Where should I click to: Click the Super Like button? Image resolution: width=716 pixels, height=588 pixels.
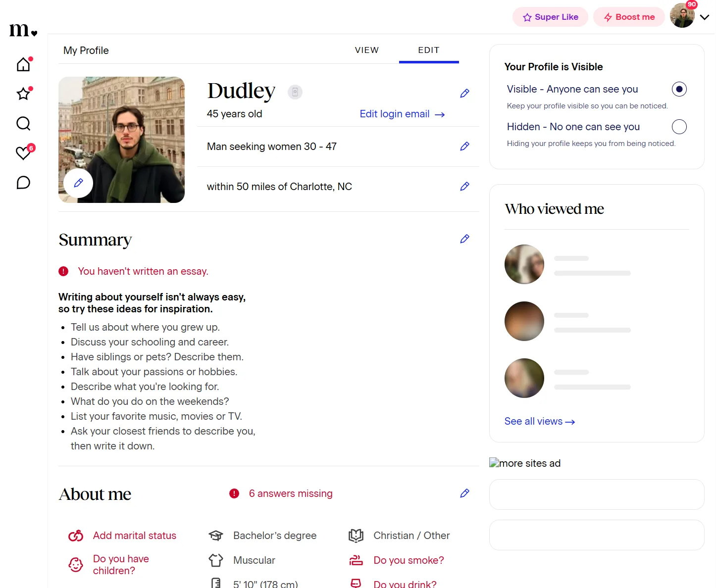click(551, 17)
